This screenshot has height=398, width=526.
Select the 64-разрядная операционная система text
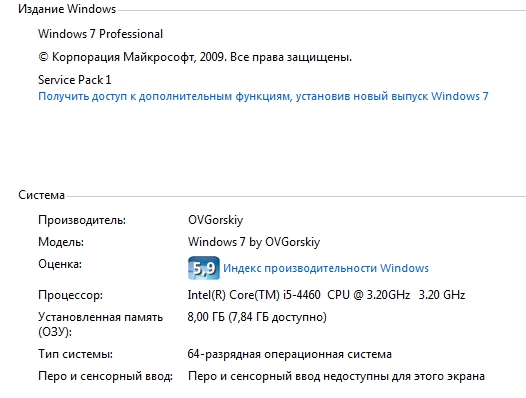[290, 354]
